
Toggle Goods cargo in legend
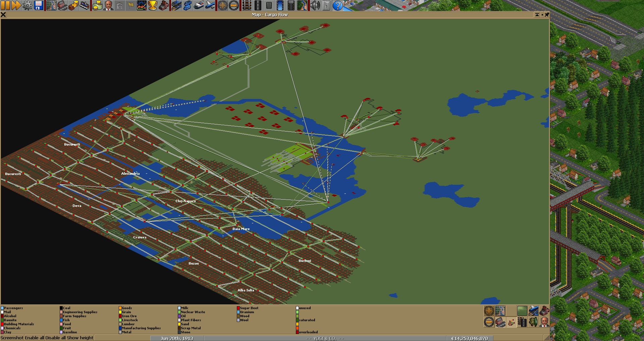click(125, 308)
